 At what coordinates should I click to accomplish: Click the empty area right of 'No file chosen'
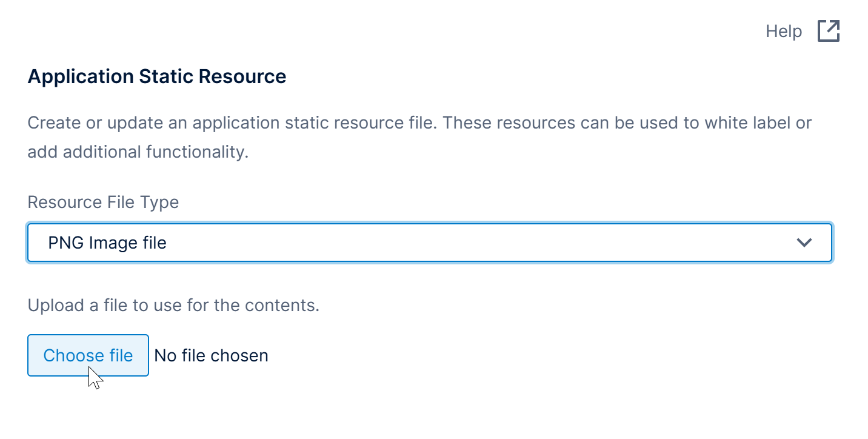(485, 355)
